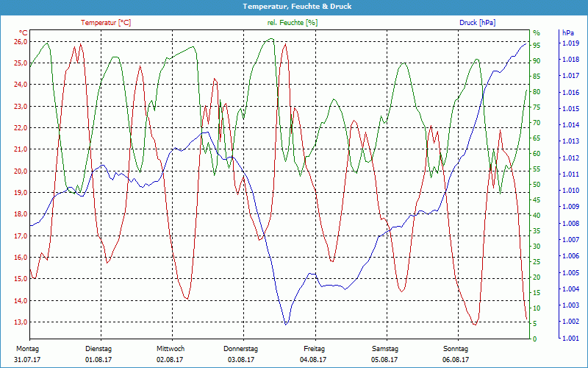Click the 'Montag' day label
The image size is (588, 368).
click(x=27, y=349)
